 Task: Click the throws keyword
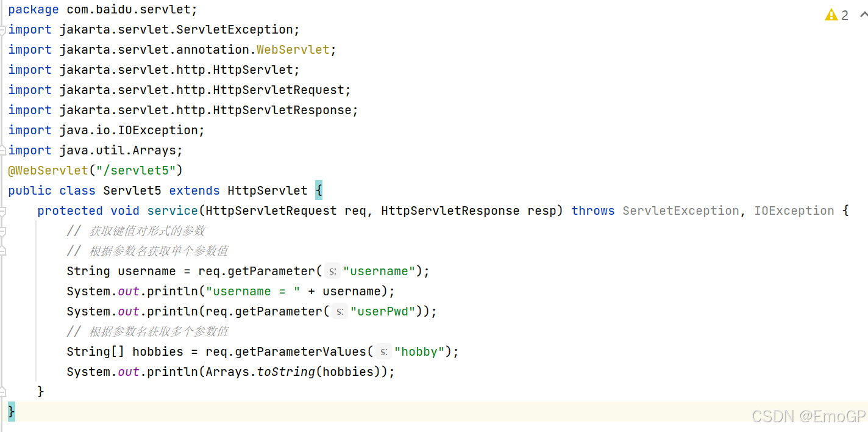tap(593, 211)
